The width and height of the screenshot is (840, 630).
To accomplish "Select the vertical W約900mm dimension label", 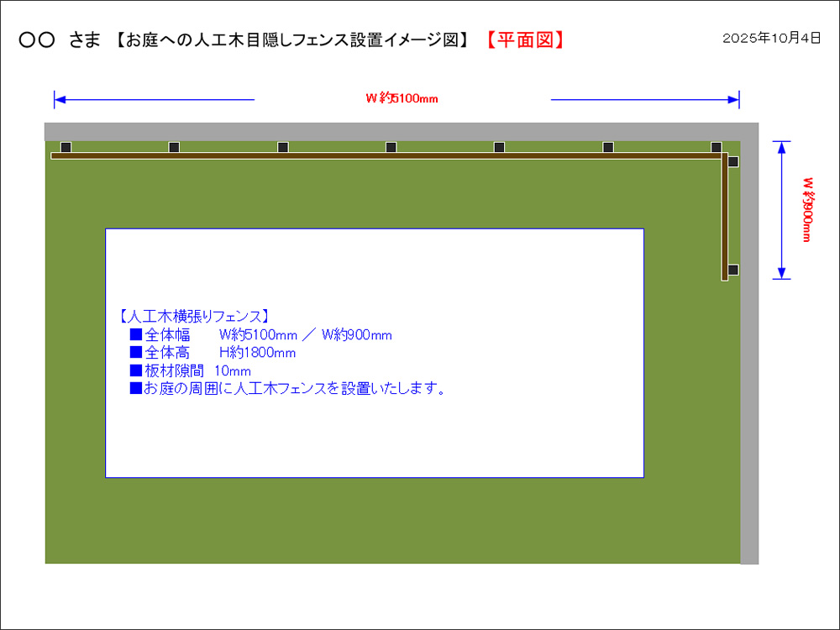I will pyautogui.click(x=806, y=209).
